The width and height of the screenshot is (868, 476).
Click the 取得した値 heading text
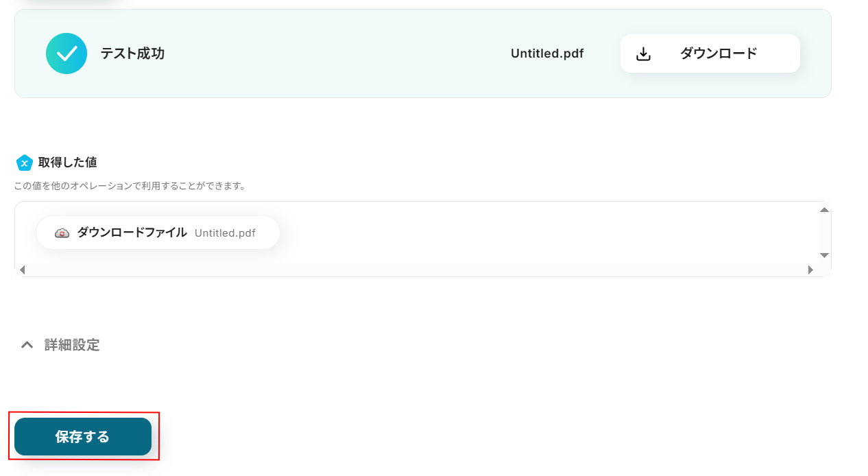pos(67,163)
